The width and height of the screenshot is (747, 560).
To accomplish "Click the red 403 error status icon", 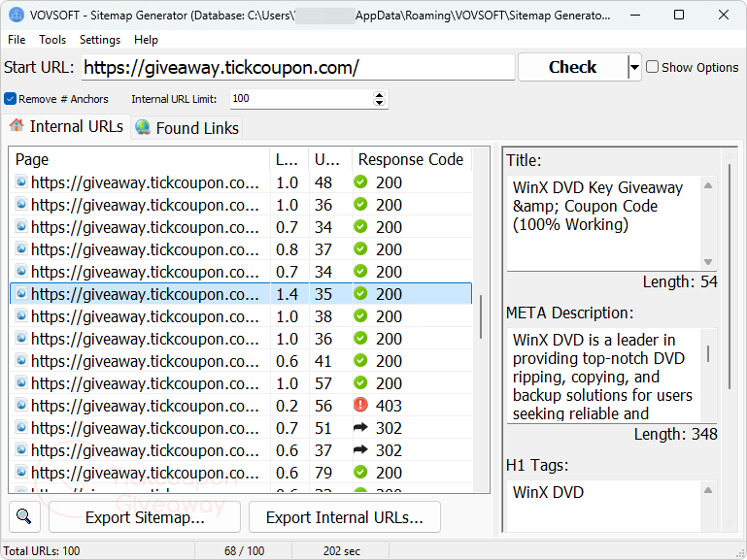I will click(x=360, y=406).
